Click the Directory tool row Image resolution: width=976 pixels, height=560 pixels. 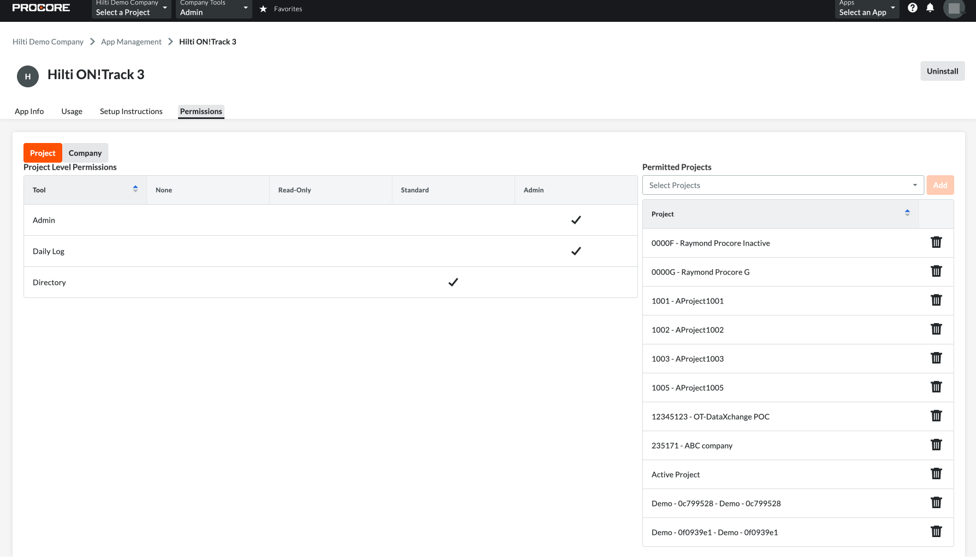330,282
